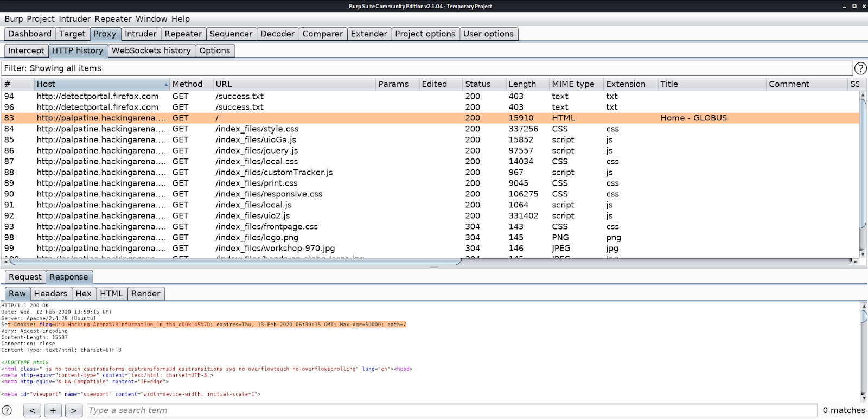Sort by the URL column header
The height and width of the screenshot is (419, 868).
294,84
